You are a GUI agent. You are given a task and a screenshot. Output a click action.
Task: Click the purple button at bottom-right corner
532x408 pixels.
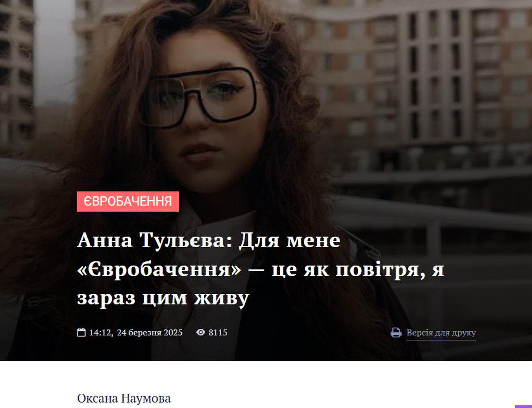pyautogui.click(x=524, y=406)
